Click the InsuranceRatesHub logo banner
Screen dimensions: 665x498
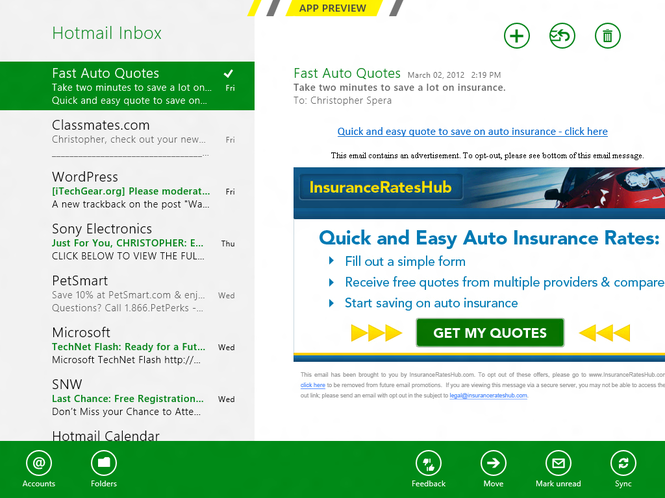coord(380,187)
